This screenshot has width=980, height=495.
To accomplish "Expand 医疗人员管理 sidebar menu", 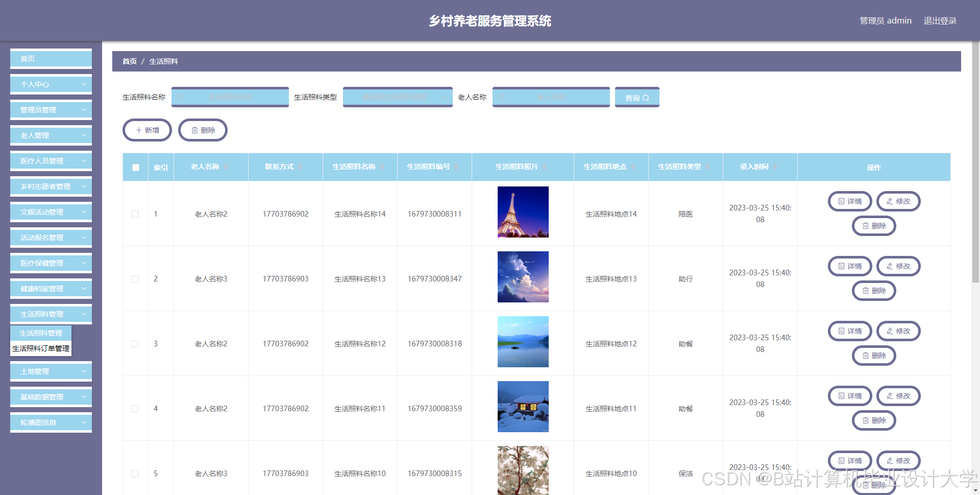I will coord(51,161).
